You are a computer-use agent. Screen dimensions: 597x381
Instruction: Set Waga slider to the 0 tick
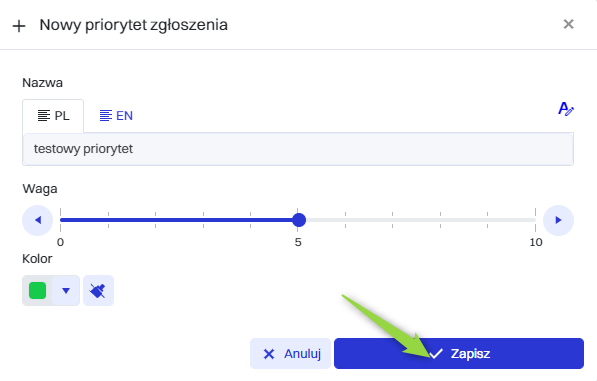pyautogui.click(x=61, y=220)
